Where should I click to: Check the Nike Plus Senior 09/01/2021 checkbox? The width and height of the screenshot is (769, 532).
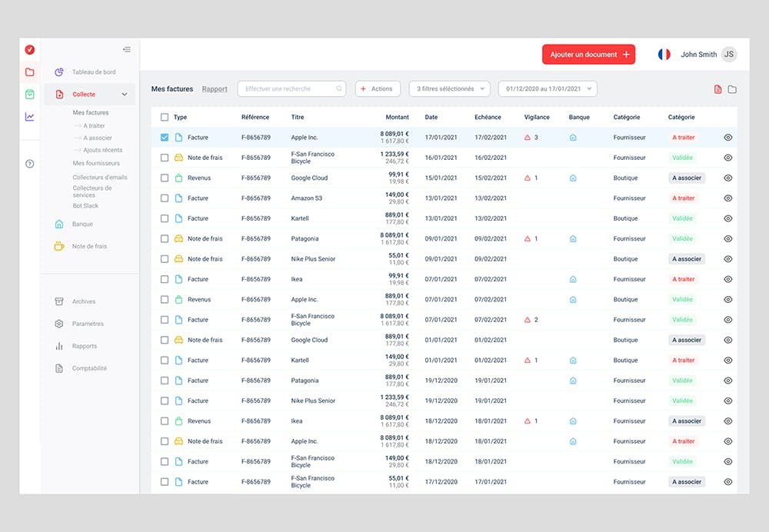(165, 259)
